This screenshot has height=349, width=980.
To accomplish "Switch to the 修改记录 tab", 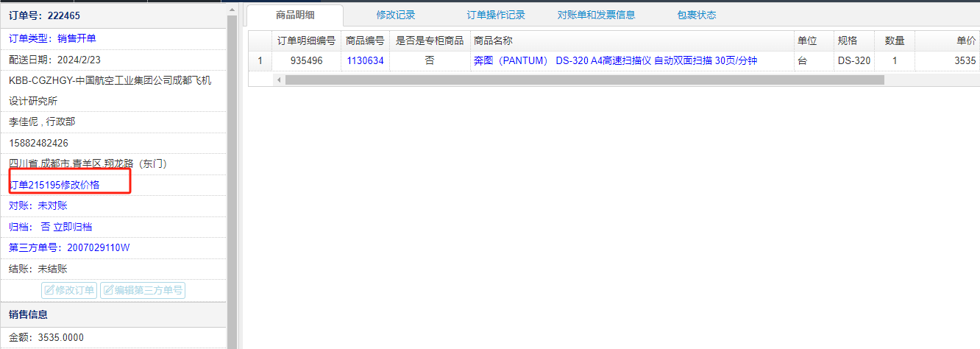I will point(396,15).
